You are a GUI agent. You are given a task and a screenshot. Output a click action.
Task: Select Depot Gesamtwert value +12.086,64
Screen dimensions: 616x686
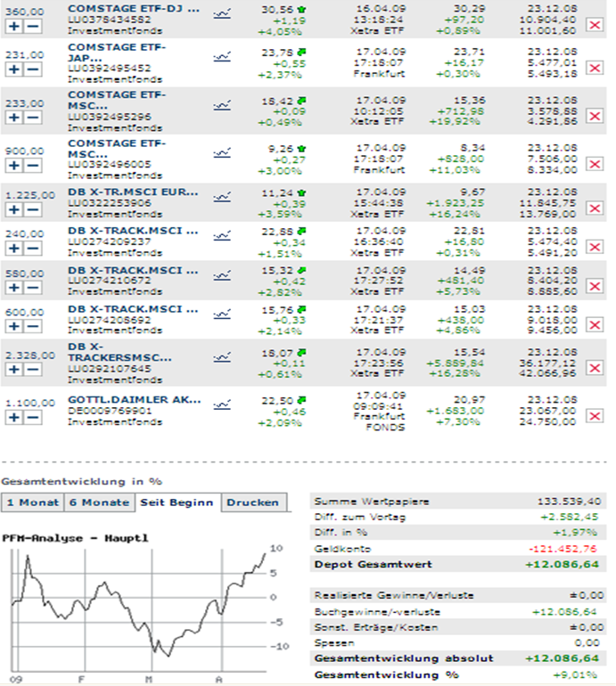pos(563,564)
